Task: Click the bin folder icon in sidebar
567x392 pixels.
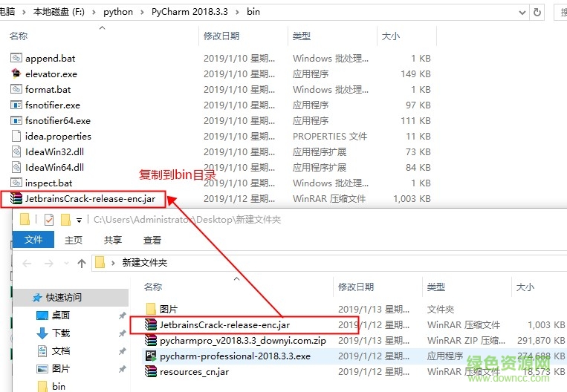Action: [42, 386]
